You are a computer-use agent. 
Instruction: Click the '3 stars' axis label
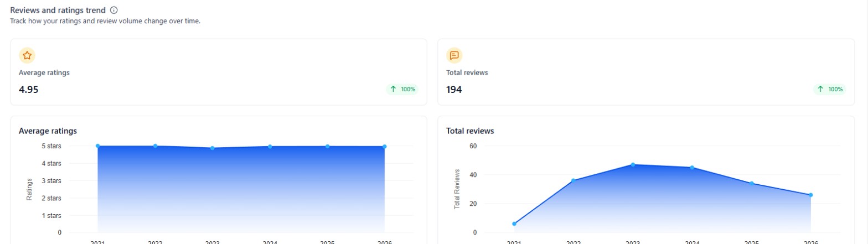51,181
